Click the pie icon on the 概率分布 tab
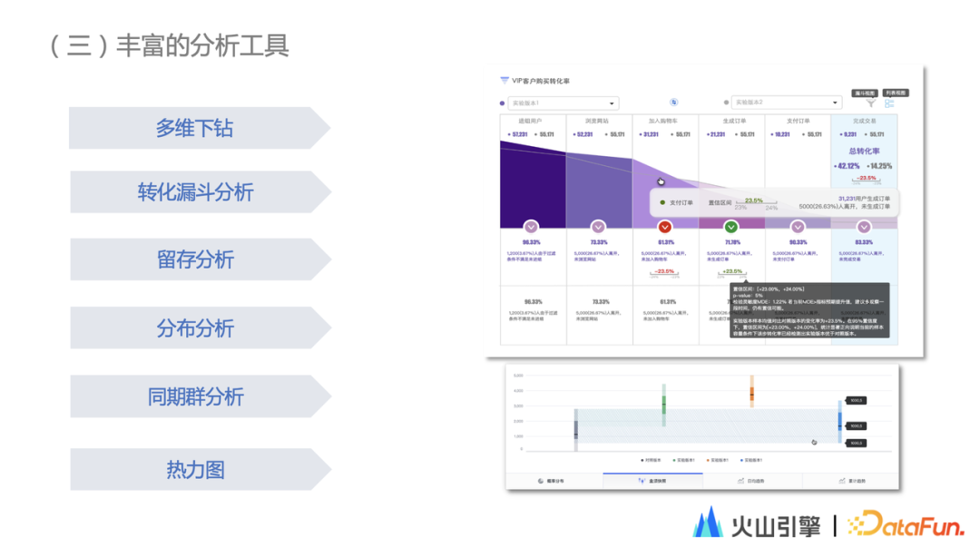This screenshot has width=980, height=547. 541,481
